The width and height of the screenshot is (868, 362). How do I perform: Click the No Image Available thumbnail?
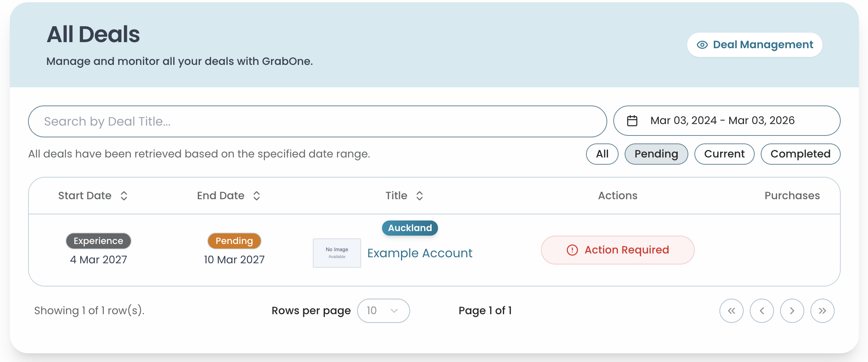337,253
